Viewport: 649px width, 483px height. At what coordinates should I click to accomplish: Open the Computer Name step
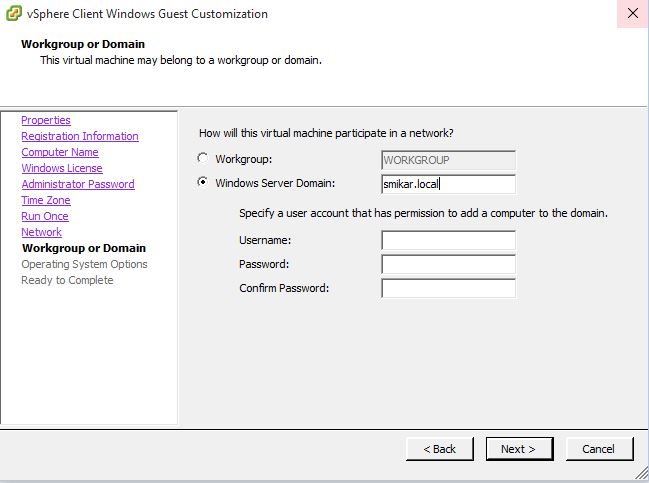tap(60, 152)
